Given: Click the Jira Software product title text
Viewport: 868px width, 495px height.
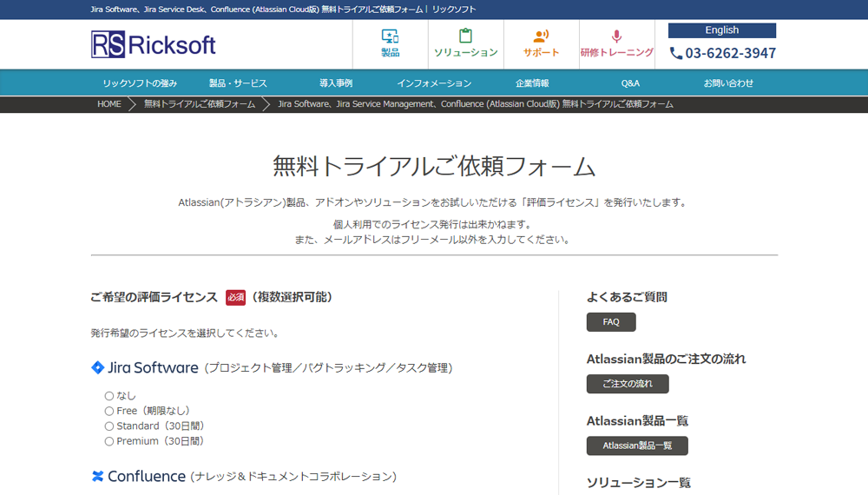Looking at the screenshot, I should pos(153,367).
